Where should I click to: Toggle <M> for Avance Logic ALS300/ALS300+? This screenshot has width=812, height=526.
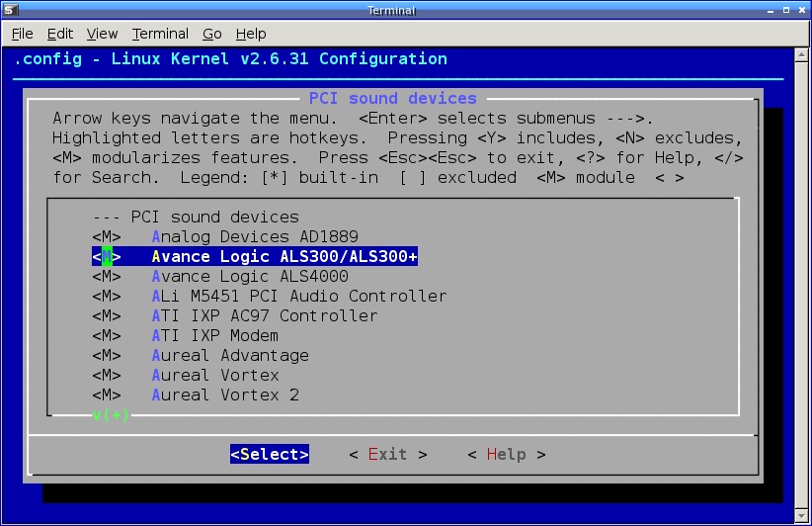pyautogui.click(x=107, y=256)
